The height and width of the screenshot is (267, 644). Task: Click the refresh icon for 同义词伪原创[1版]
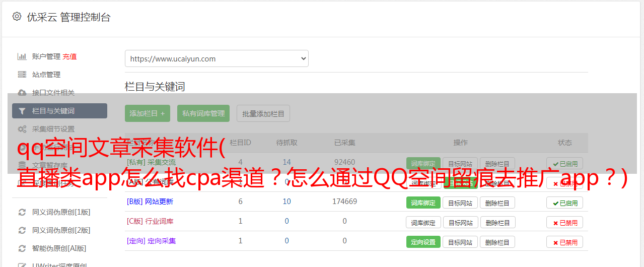click(22, 212)
